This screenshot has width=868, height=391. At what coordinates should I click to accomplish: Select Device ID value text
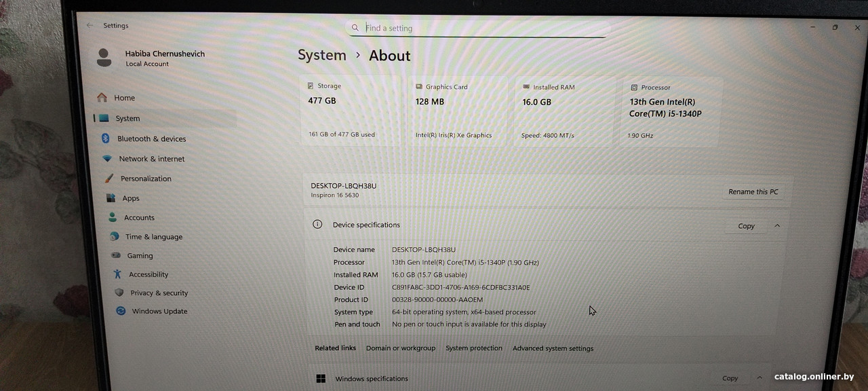[461, 287]
